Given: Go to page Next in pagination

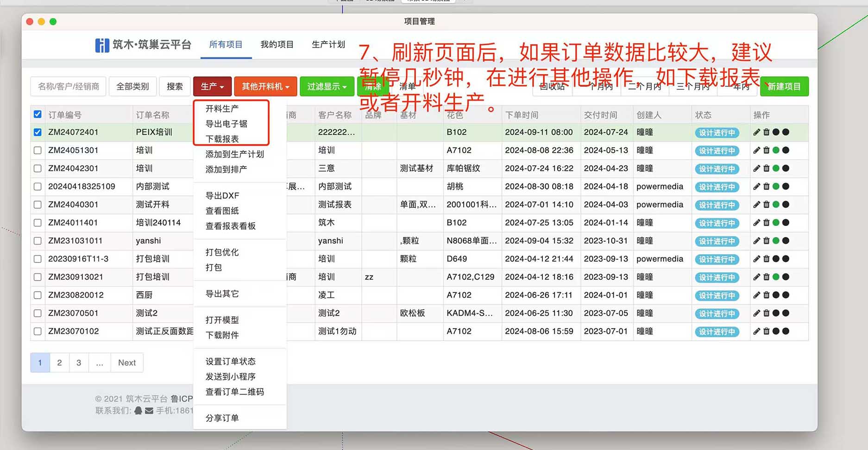Looking at the screenshot, I should [x=127, y=362].
